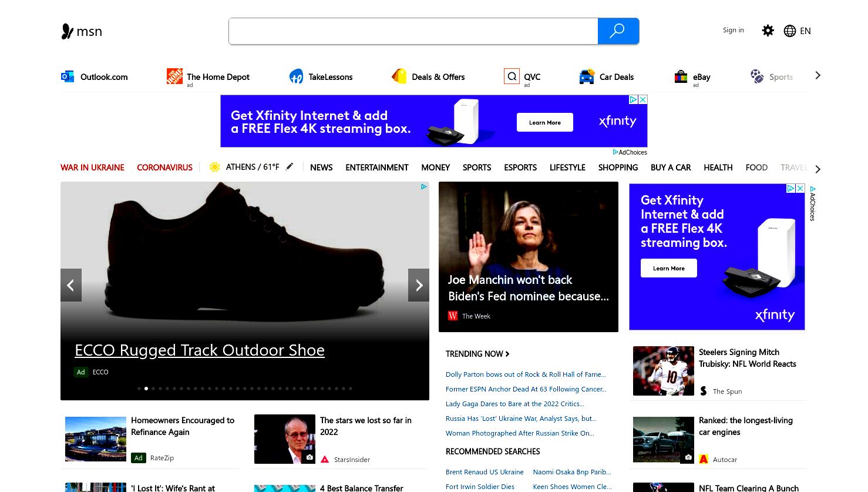Show previous slide in the carousel
Viewport: 868px width, 492px height.
(x=71, y=285)
